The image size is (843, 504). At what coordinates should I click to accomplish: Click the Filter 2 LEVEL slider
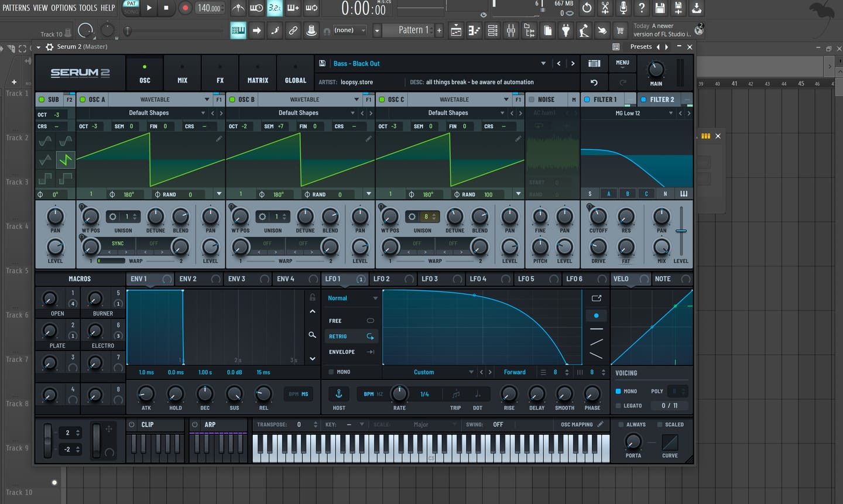pos(681,231)
